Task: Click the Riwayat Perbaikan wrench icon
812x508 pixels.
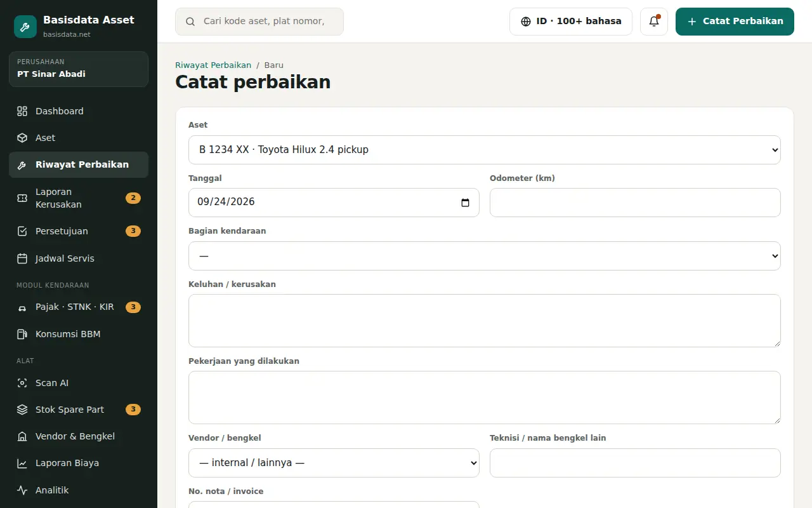Action: tap(22, 164)
